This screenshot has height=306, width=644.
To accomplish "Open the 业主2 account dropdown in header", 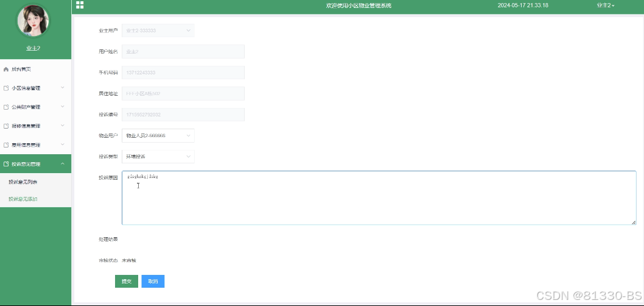I will coord(606,5).
